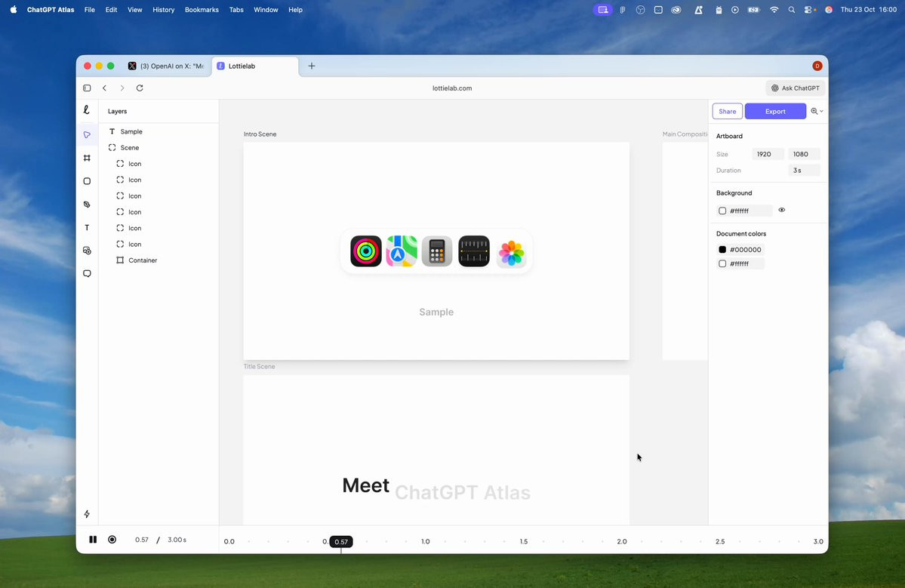Pause the animation playback
905x588 pixels.
[x=93, y=540]
